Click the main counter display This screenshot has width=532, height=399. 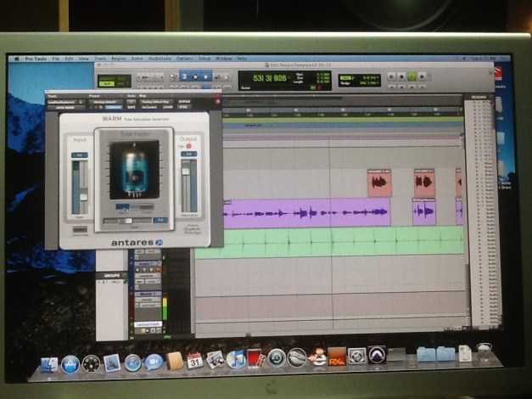click(x=270, y=78)
